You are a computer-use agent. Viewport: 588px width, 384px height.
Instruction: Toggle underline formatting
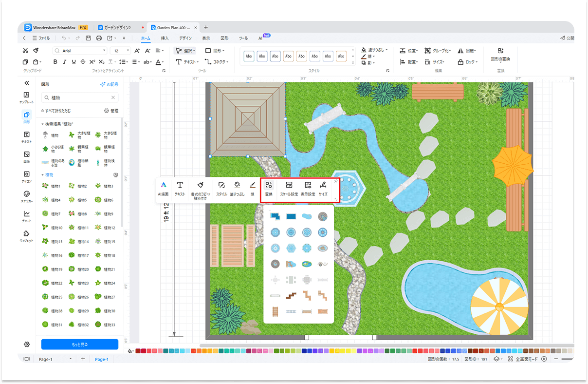[73, 62]
